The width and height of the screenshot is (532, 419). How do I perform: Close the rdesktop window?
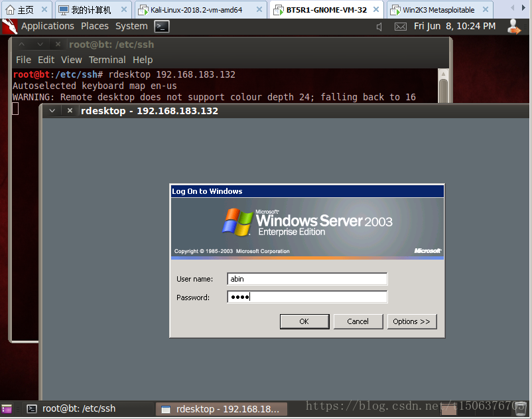point(70,111)
